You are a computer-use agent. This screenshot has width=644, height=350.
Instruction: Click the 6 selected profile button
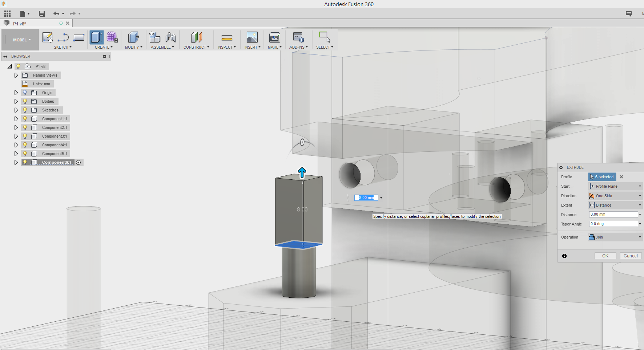(602, 177)
